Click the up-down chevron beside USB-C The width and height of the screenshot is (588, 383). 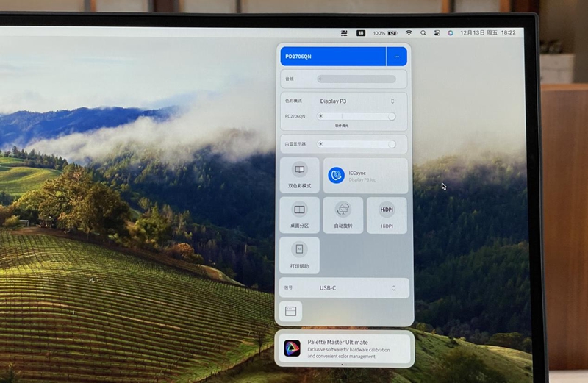tap(392, 287)
